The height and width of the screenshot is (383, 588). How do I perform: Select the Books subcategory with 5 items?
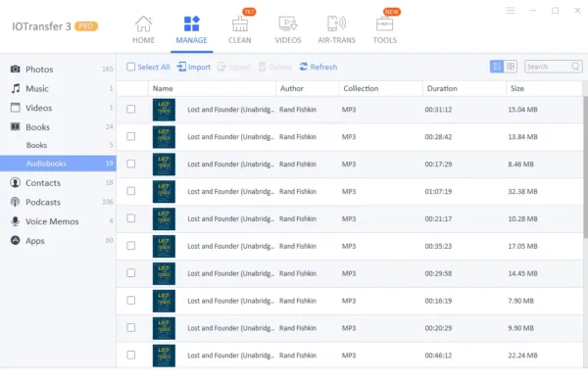pyautogui.click(x=58, y=145)
